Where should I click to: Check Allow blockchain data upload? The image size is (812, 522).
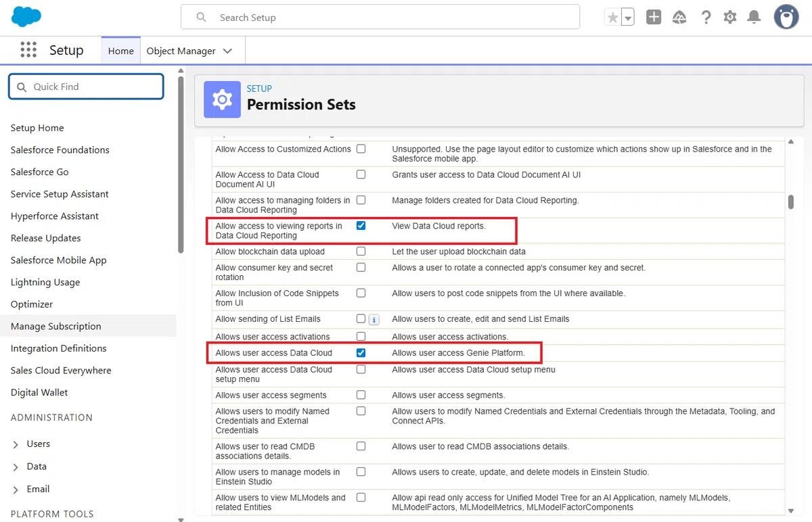tap(361, 252)
